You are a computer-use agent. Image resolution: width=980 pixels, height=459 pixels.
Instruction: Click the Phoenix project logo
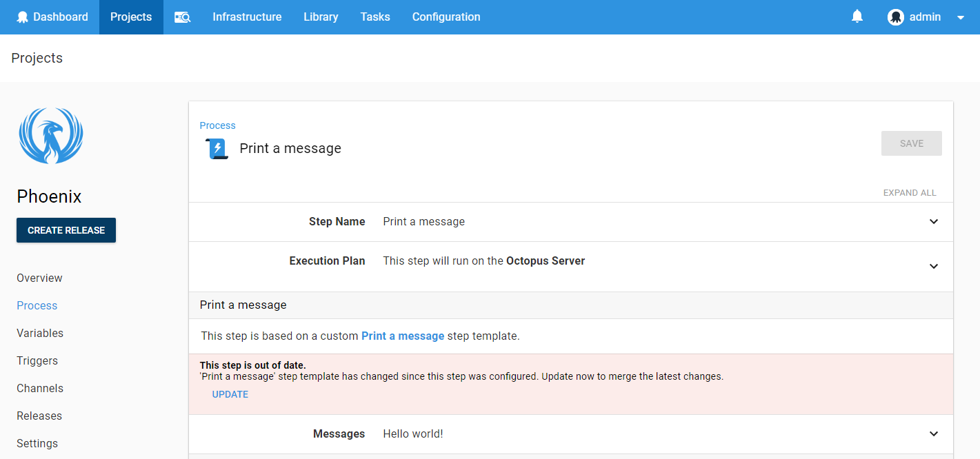pyautogui.click(x=50, y=136)
